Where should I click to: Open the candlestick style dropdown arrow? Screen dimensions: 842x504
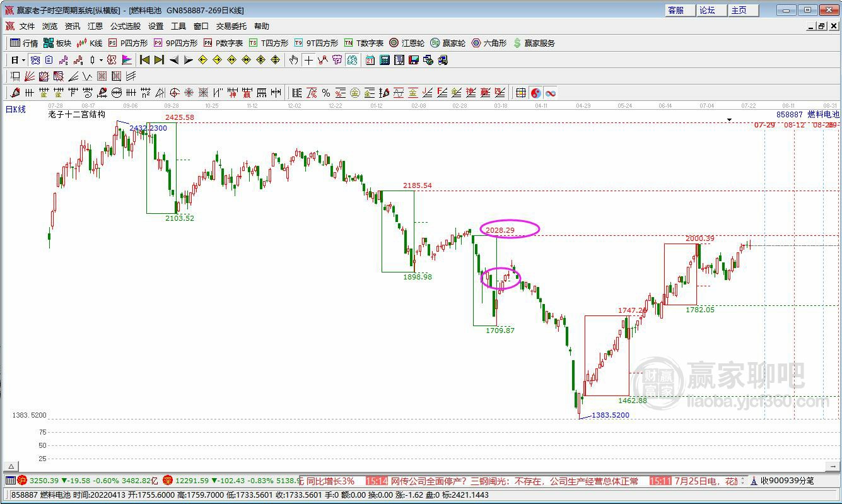[101, 60]
